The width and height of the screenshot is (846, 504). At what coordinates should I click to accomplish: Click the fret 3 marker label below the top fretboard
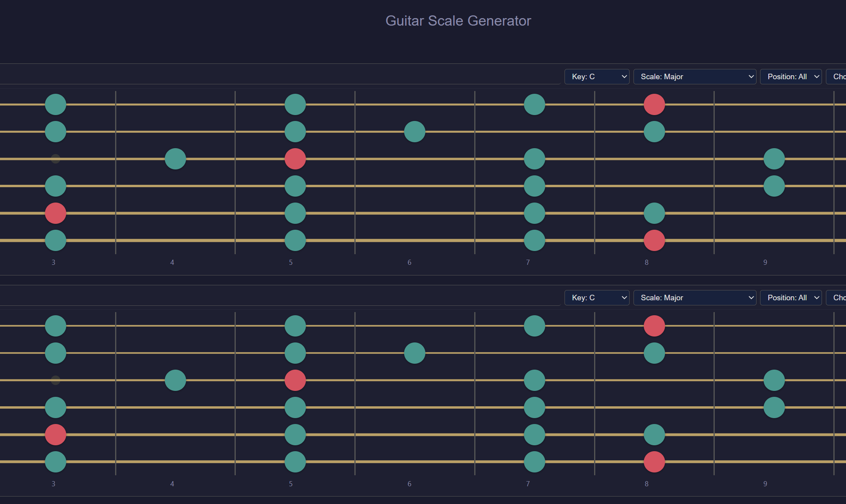pyautogui.click(x=54, y=262)
